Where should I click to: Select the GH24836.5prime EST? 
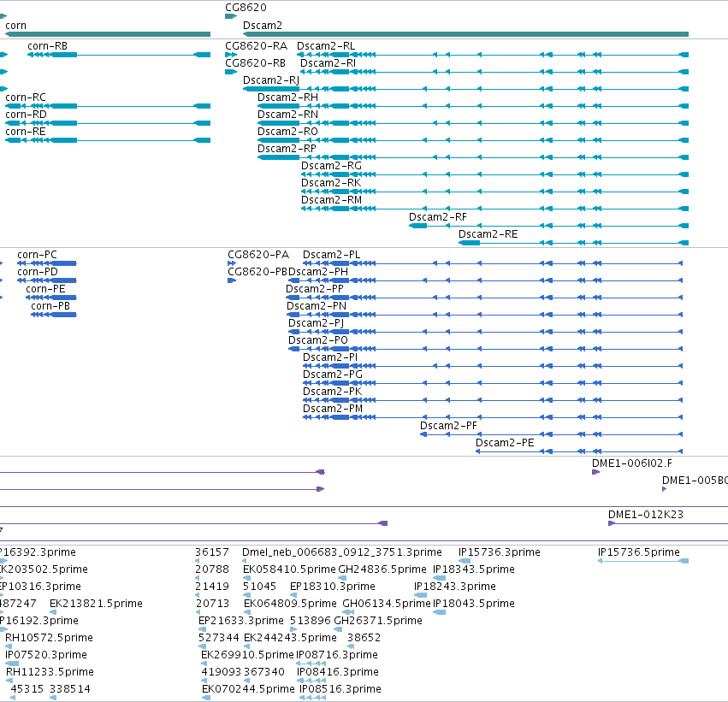click(x=342, y=578)
